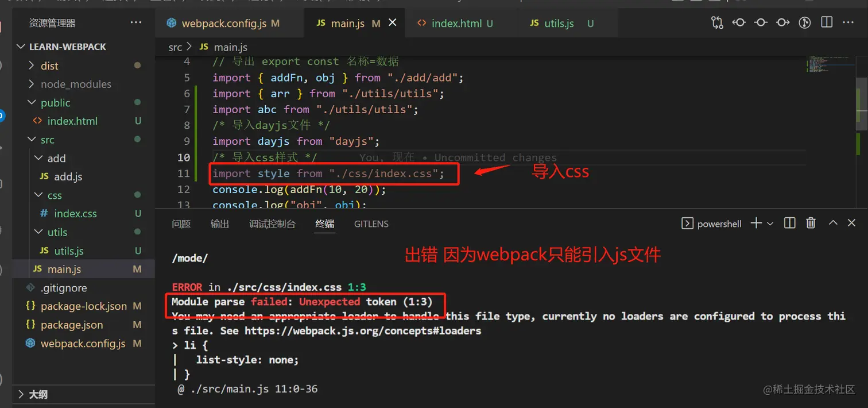The image size is (868, 408).
Task: Open index.html in the file tree
Action: [83, 121]
